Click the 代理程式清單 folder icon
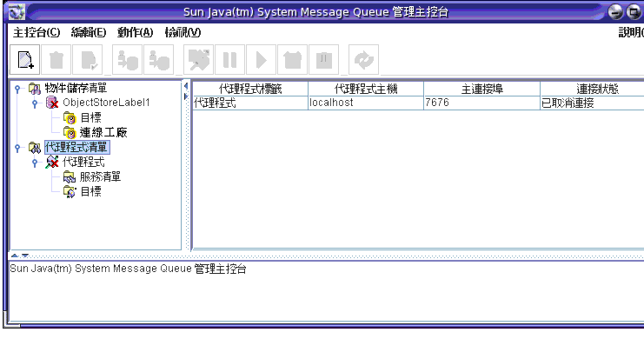Viewport: 644px width, 359px height. (x=35, y=148)
